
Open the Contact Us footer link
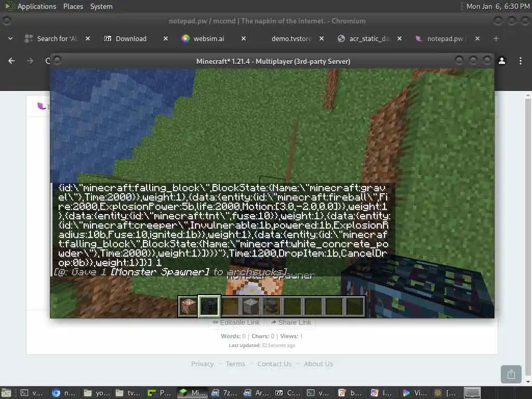(274, 364)
